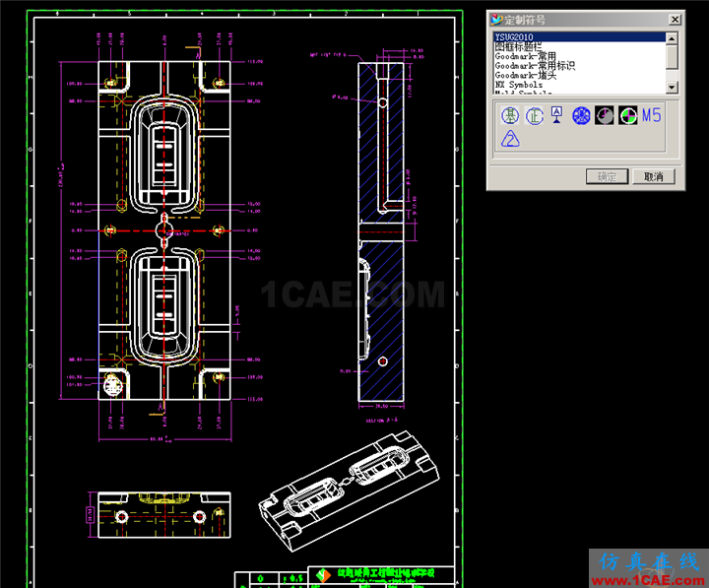Click the top plan view of mold plate
Image resolution: width=709 pixels, height=588 pixels.
164,230
